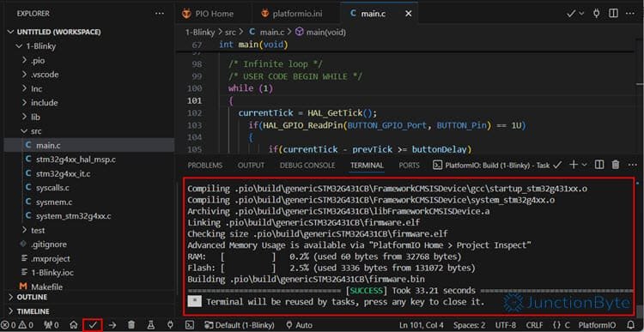The height and width of the screenshot is (332, 644).
Task: Open the DEBUG CONSOLE panel tab
Action: [x=307, y=165]
